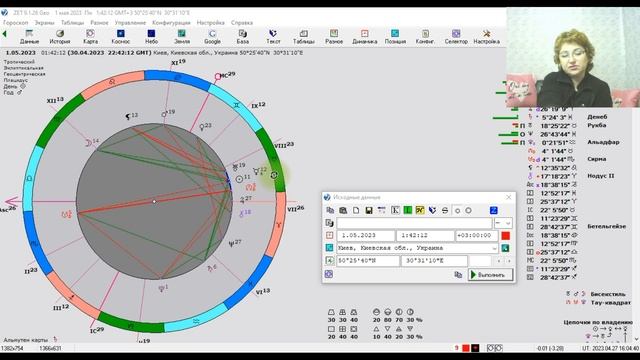This screenshot has height=360, width=640.
Task: Open the Позиция toolbar item
Action: pos(395,36)
